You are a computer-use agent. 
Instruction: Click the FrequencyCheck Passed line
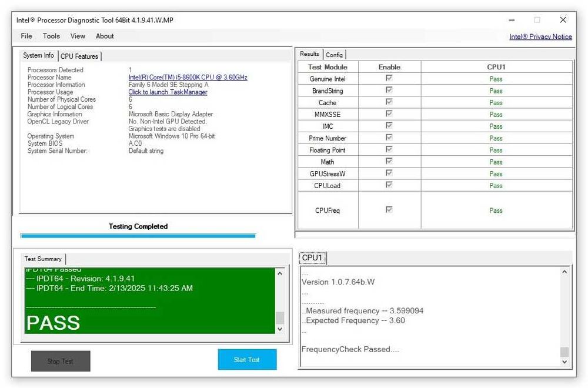(350, 349)
